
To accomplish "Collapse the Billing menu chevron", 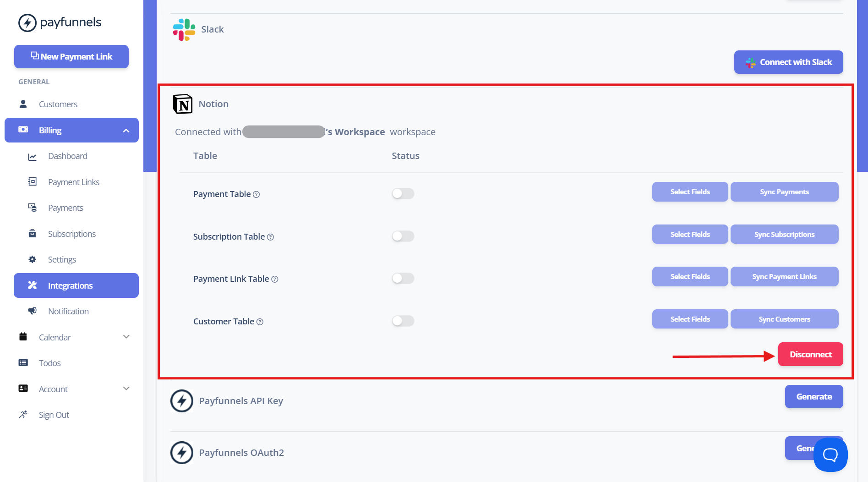I will (x=126, y=131).
